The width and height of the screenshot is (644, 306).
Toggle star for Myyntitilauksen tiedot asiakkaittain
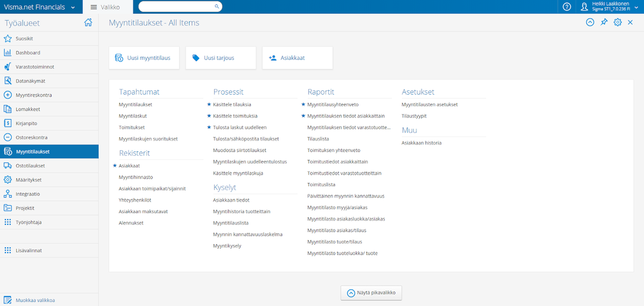pyautogui.click(x=303, y=116)
